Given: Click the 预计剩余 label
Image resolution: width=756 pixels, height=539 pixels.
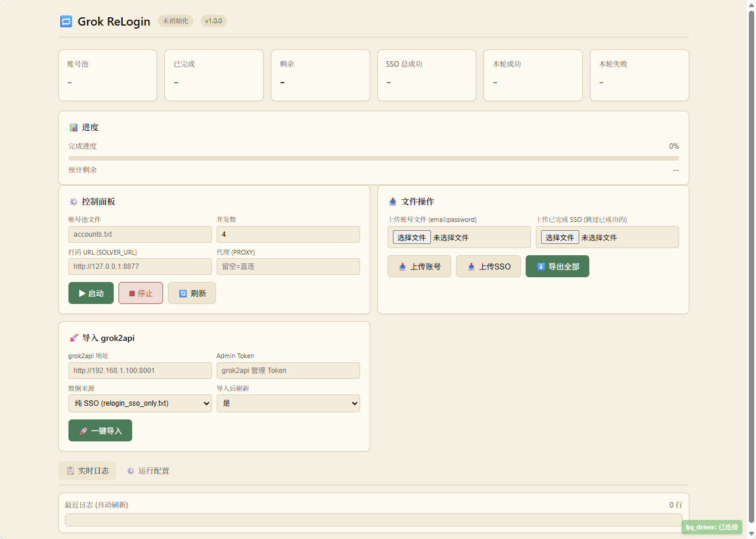Looking at the screenshot, I should pyautogui.click(x=83, y=170).
